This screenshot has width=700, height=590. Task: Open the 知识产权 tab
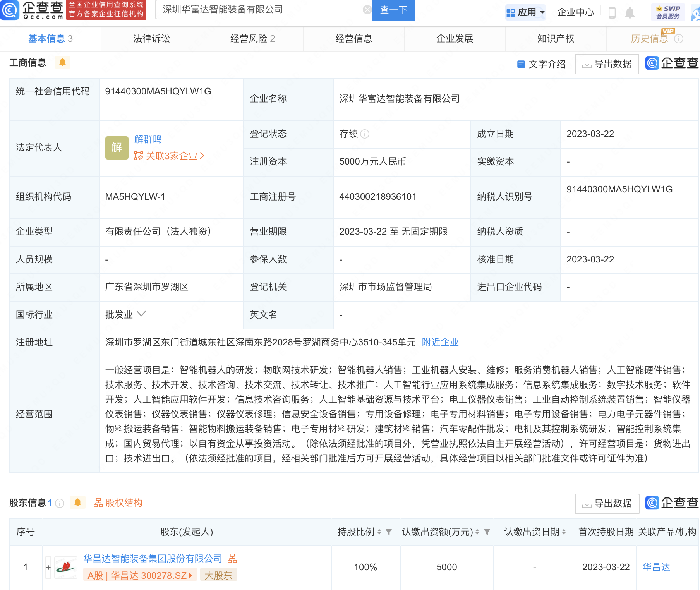556,39
